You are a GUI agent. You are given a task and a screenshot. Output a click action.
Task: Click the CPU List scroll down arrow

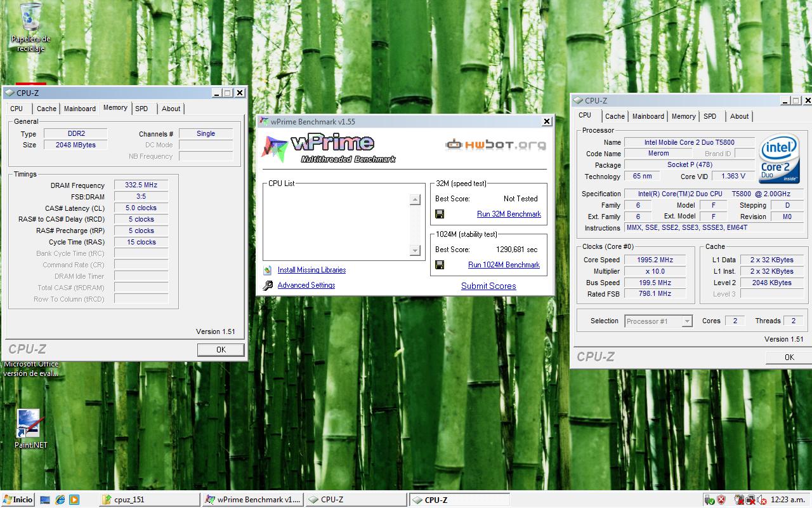point(416,251)
